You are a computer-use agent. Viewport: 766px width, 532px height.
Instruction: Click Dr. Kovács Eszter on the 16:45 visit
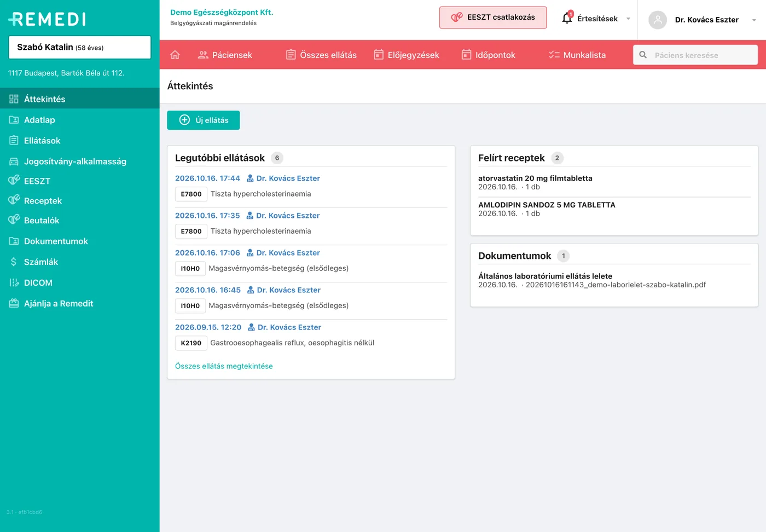289,290
